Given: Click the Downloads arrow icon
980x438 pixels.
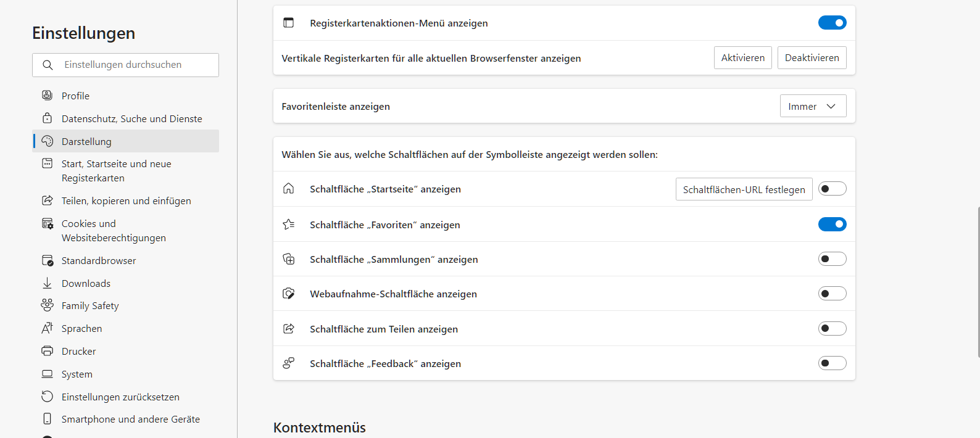Looking at the screenshot, I should point(47,283).
